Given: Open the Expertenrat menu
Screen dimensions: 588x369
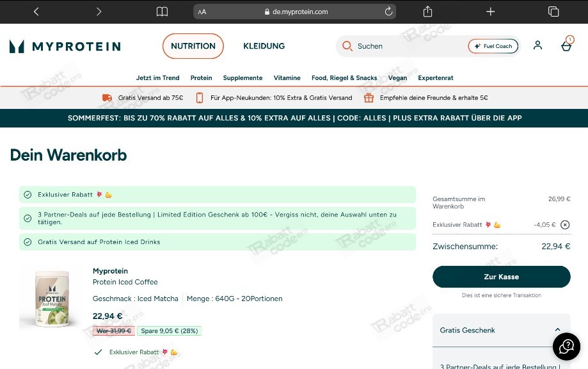Looking at the screenshot, I should click(x=436, y=78).
